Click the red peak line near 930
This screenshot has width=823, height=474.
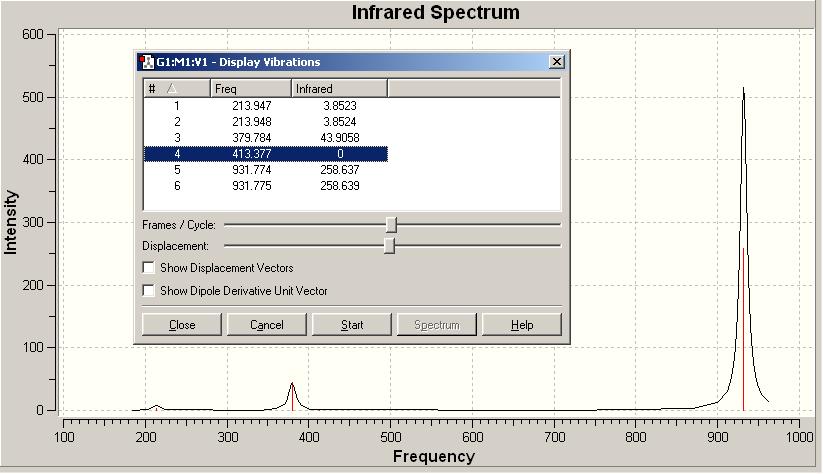[x=743, y=329]
